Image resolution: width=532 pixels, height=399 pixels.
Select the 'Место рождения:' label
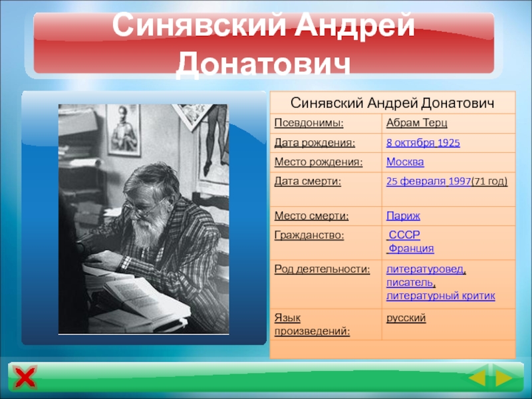click(319, 162)
